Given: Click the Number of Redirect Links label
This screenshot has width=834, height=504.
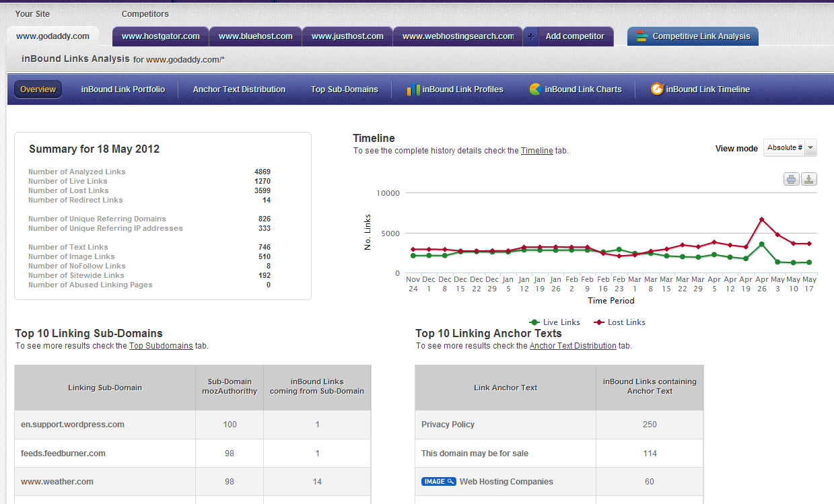Looking at the screenshot, I should pyautogui.click(x=75, y=200).
